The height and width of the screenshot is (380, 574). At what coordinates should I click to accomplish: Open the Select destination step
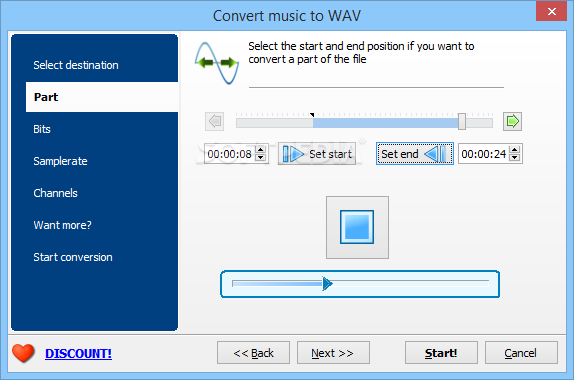[x=76, y=65]
